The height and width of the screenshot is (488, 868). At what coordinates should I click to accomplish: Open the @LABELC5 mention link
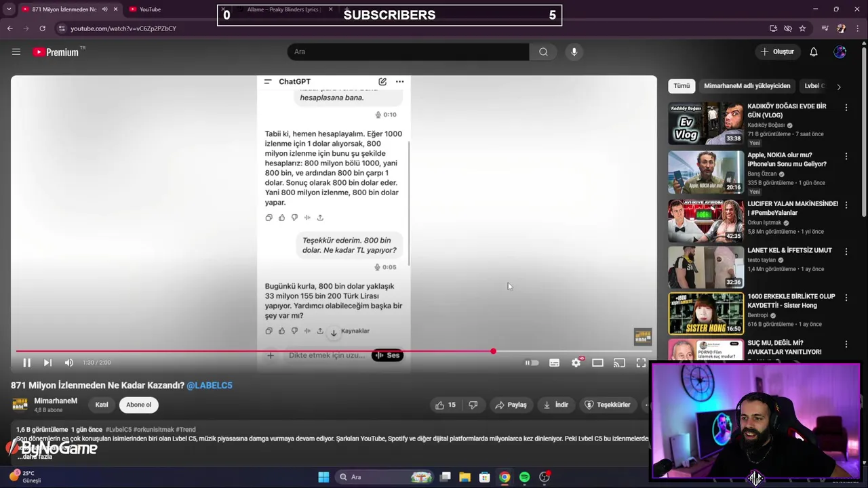pos(210,385)
